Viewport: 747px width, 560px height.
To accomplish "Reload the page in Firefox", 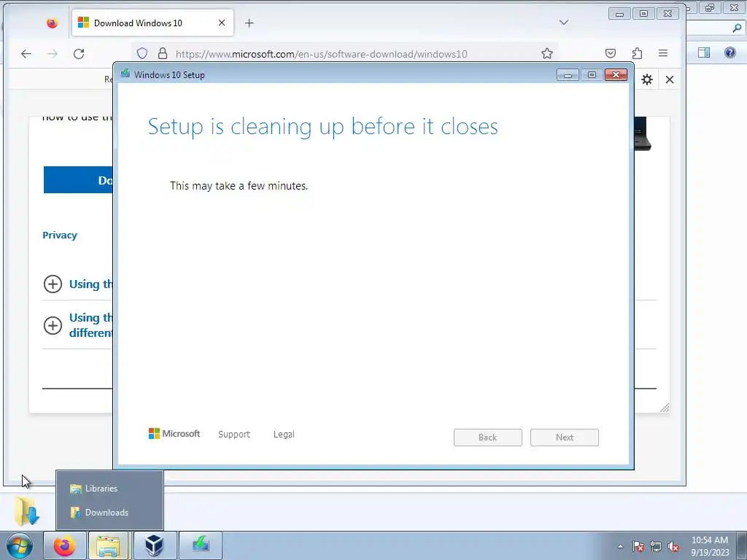I will point(79,54).
